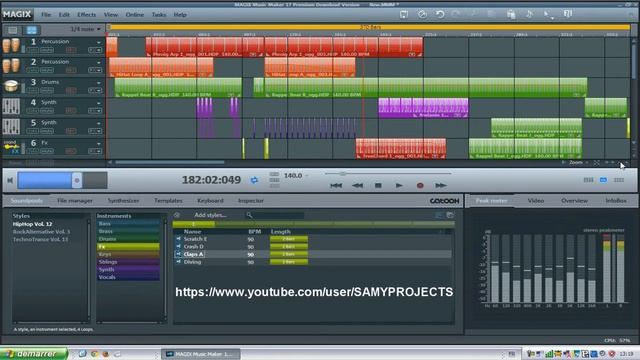Toggle record arm on track 3 Drums
Viewport: 640px width, 360px height.
[x=71, y=91]
